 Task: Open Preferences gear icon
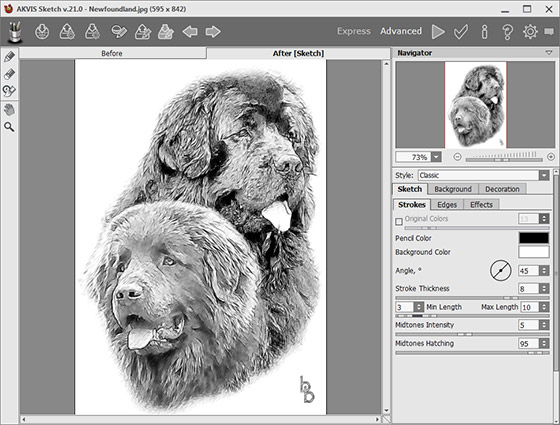[x=530, y=32]
